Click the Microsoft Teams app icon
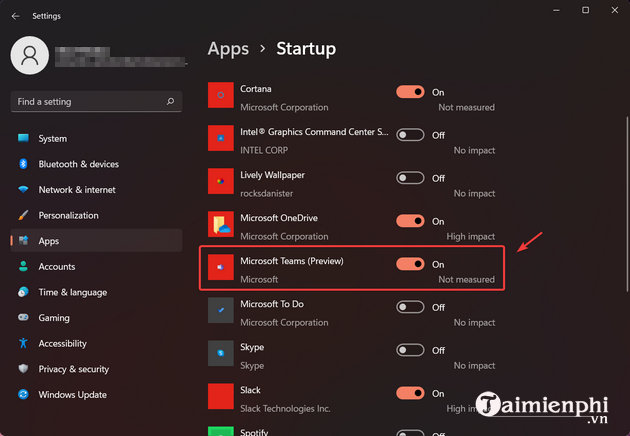Screen dimensions: 630x436 tap(221, 267)
